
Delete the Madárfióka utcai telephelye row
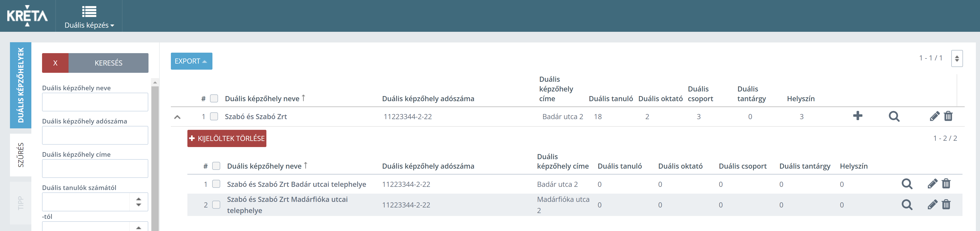click(946, 205)
